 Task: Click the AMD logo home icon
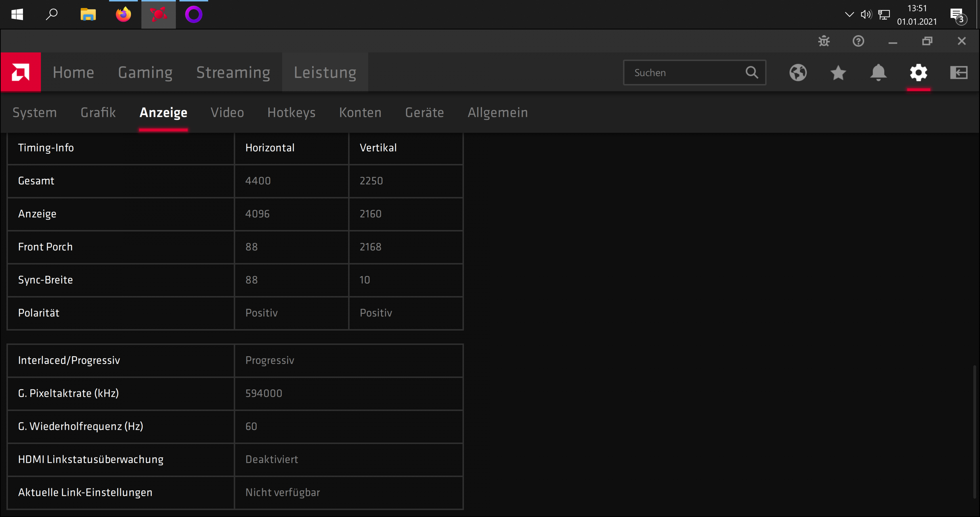pos(20,72)
